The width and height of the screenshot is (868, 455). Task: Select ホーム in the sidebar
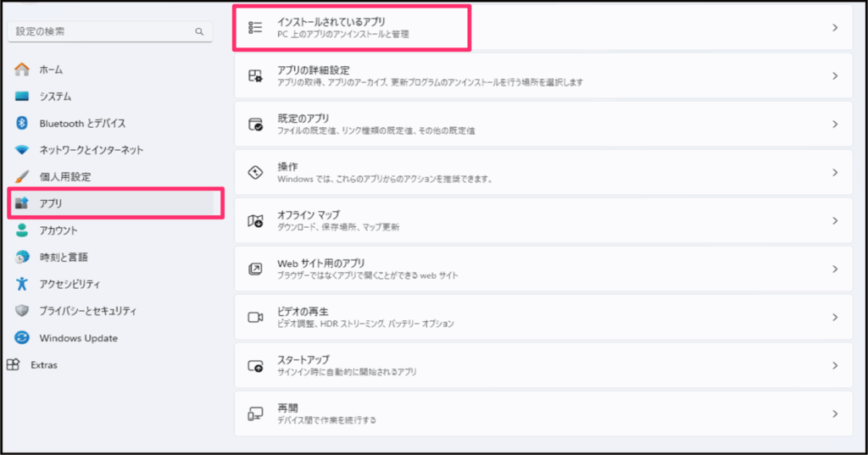click(x=51, y=69)
